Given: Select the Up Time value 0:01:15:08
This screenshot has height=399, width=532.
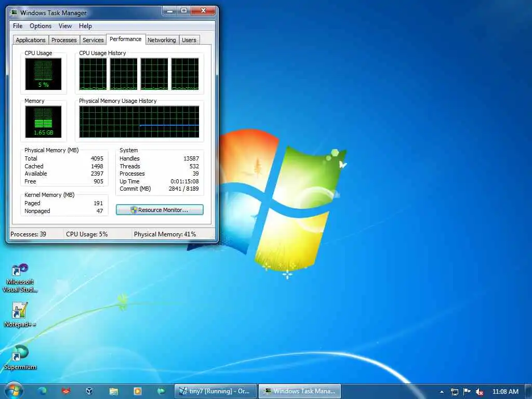Looking at the screenshot, I should point(184,181).
